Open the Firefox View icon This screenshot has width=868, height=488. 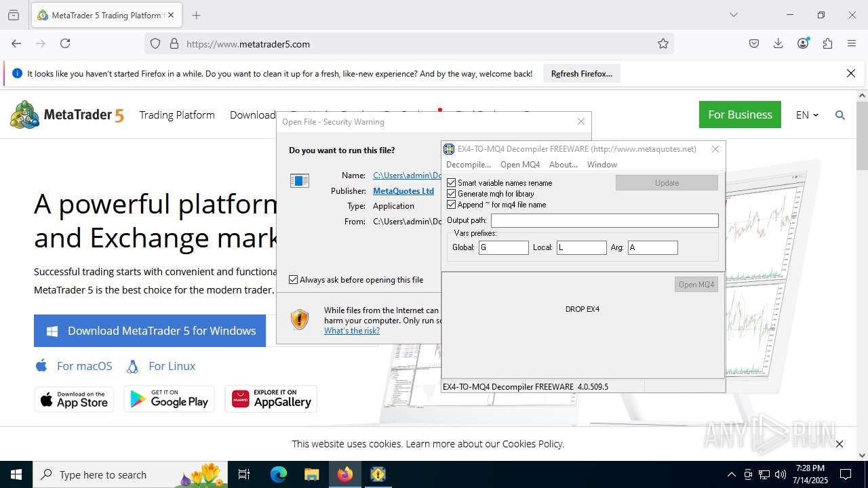(14, 15)
